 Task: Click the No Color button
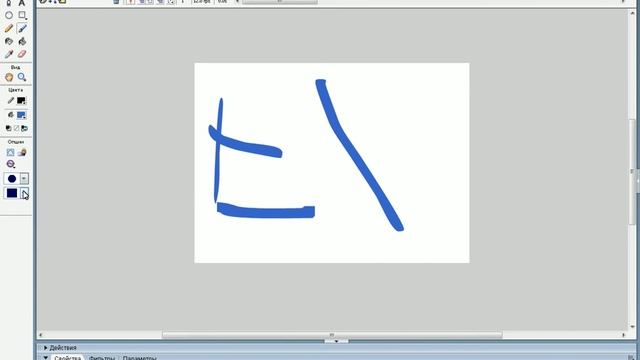click(16, 128)
